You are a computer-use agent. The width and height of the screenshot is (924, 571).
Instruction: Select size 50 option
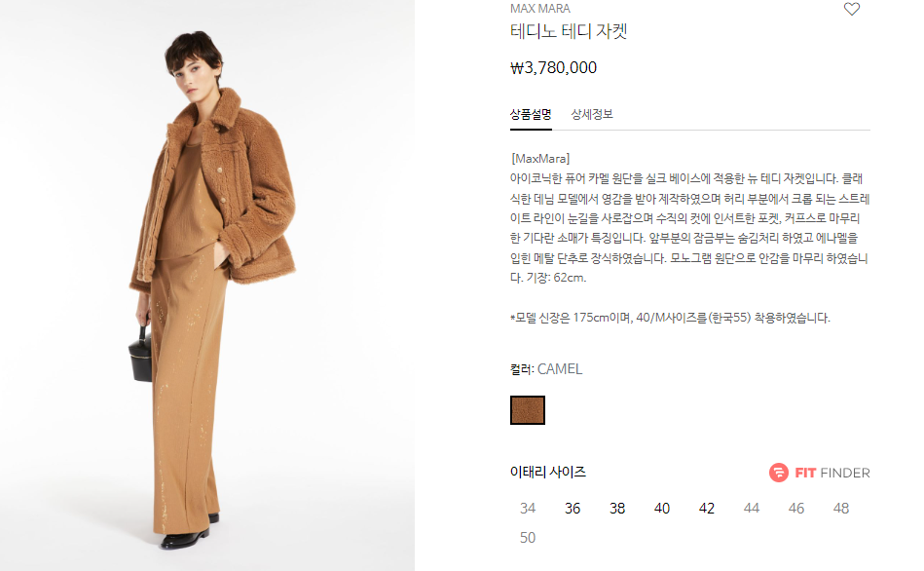[528, 537]
